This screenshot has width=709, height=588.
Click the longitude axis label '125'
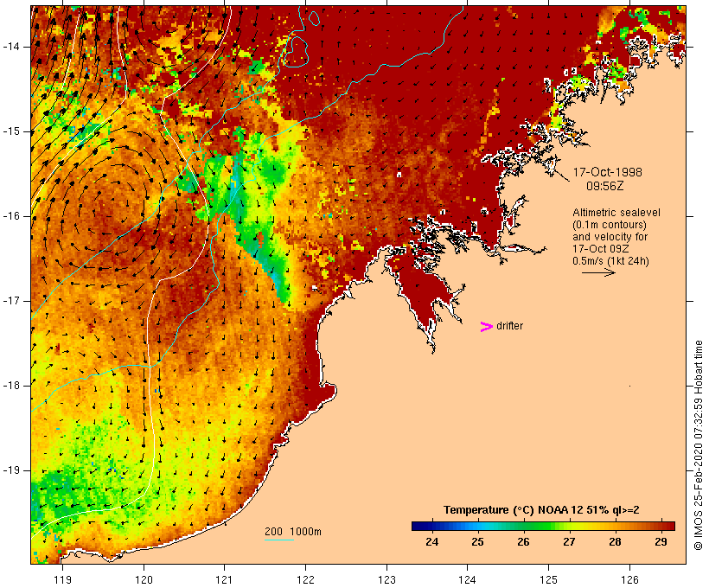548,579
